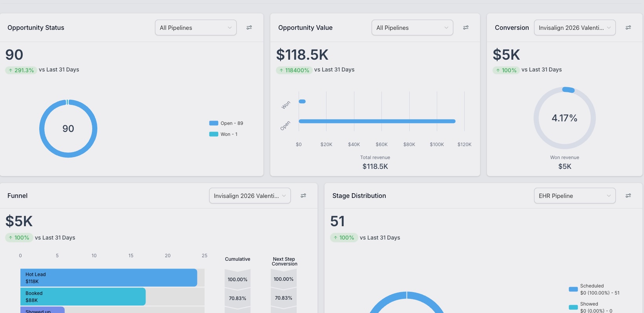
Task: Open Funnel widget filter settings icon
Action: pos(303,196)
